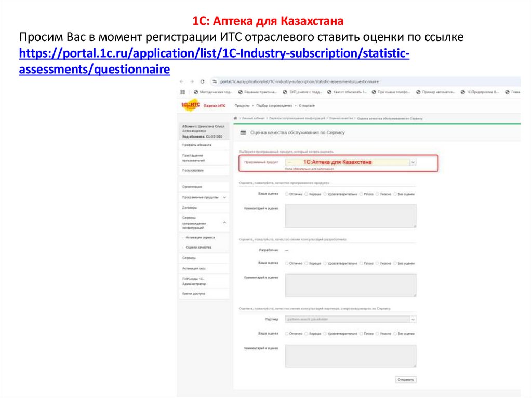532x398 pixels.
Task: Open the portal.1c.ru questionnaire hyperlink on the slide
Action: click(214, 61)
